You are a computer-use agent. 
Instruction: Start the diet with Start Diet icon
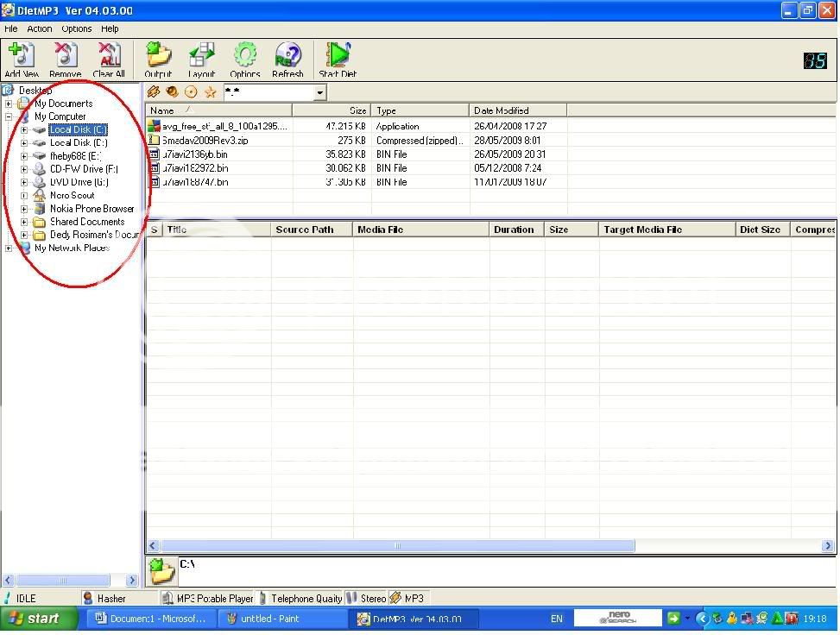pyautogui.click(x=338, y=57)
